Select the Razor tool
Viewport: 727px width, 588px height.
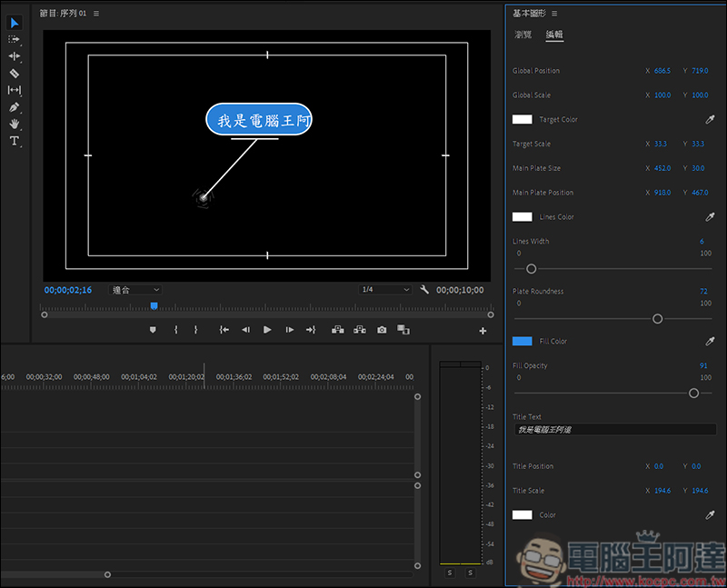click(15, 74)
